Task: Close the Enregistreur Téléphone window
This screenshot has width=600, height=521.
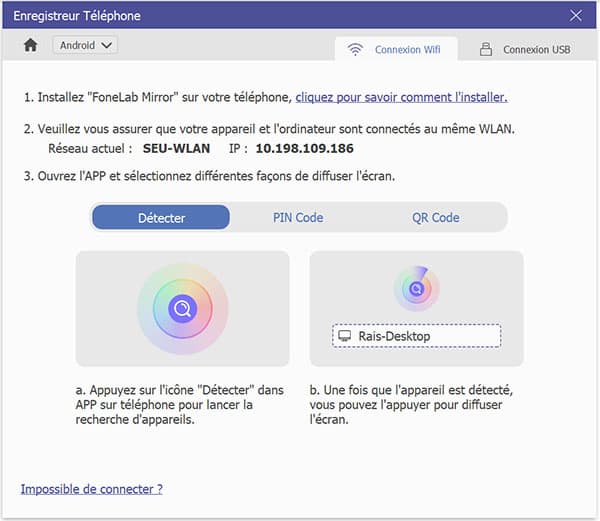Action: coord(576,16)
